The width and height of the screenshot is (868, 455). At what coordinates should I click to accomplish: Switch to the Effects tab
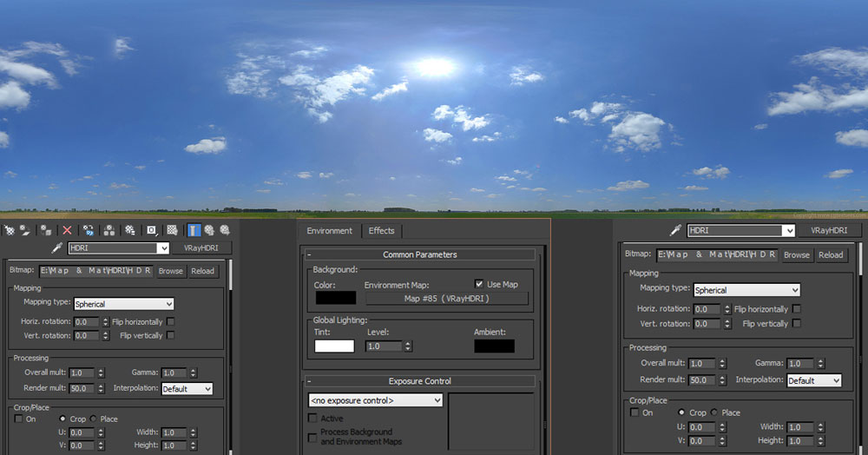point(381,231)
